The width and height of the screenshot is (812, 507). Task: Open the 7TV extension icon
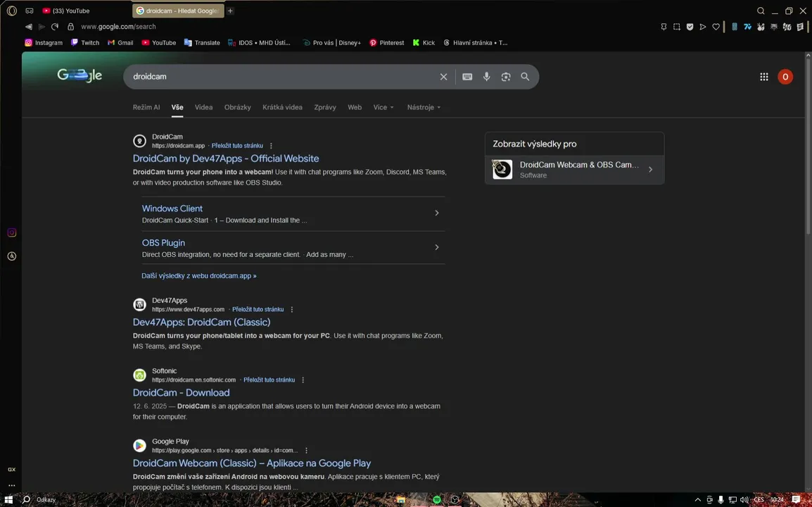pyautogui.click(x=747, y=27)
